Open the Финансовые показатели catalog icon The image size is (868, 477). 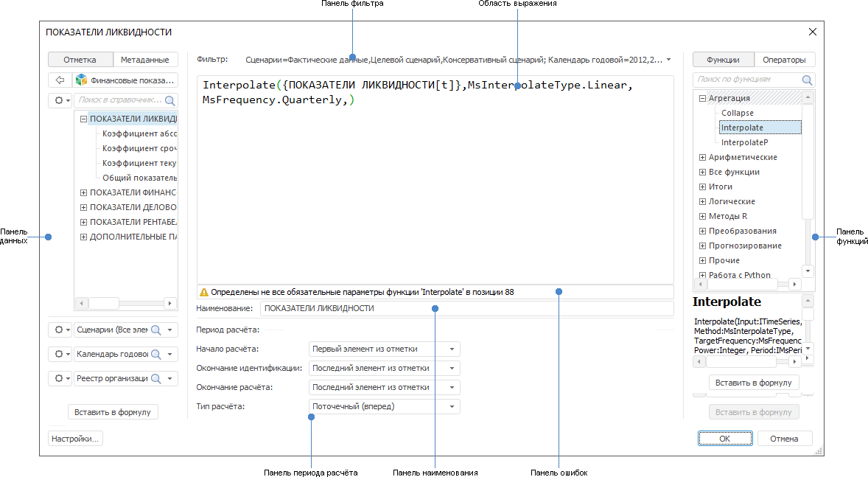(81, 80)
